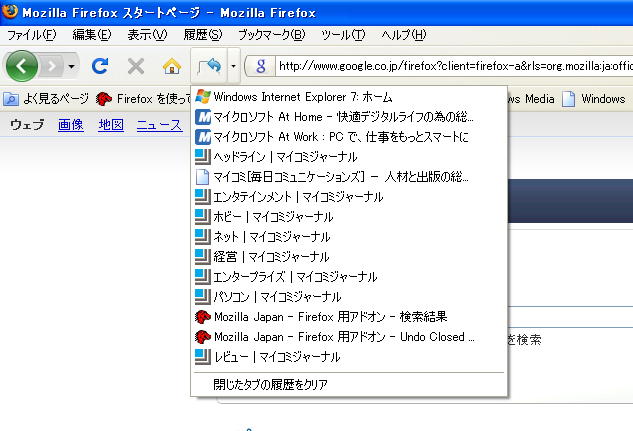Click Windows flag icon of Internet Explorer entry

click(x=203, y=97)
